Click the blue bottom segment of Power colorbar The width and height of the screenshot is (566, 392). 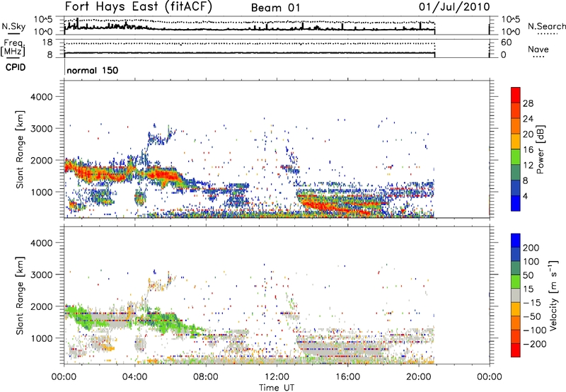[516, 203]
